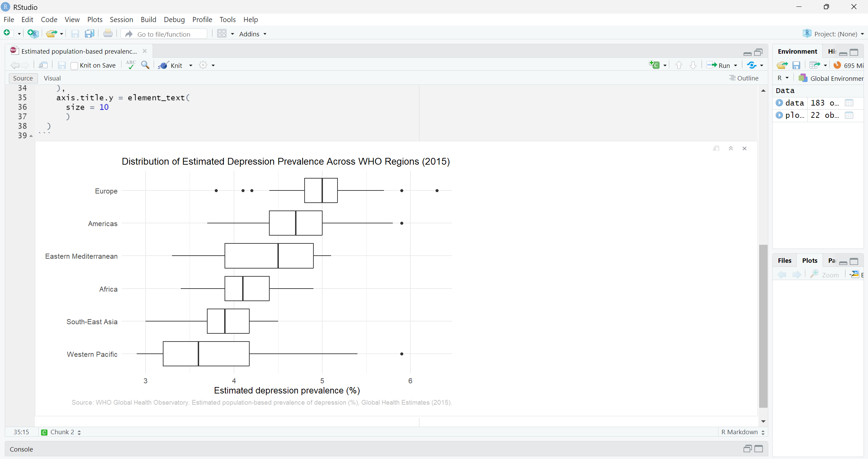
Task: Select the Environment tab
Action: coord(797,51)
